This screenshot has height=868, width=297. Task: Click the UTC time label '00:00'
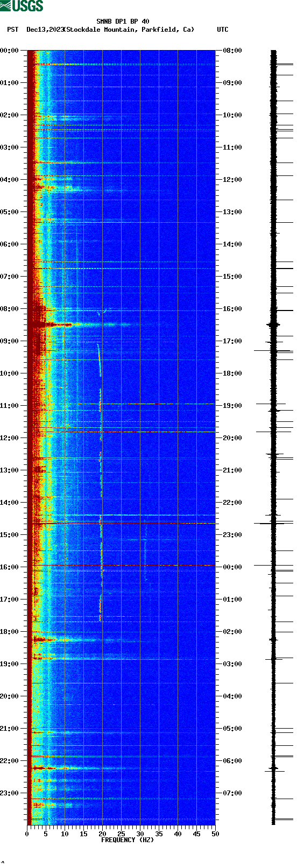click(x=232, y=567)
